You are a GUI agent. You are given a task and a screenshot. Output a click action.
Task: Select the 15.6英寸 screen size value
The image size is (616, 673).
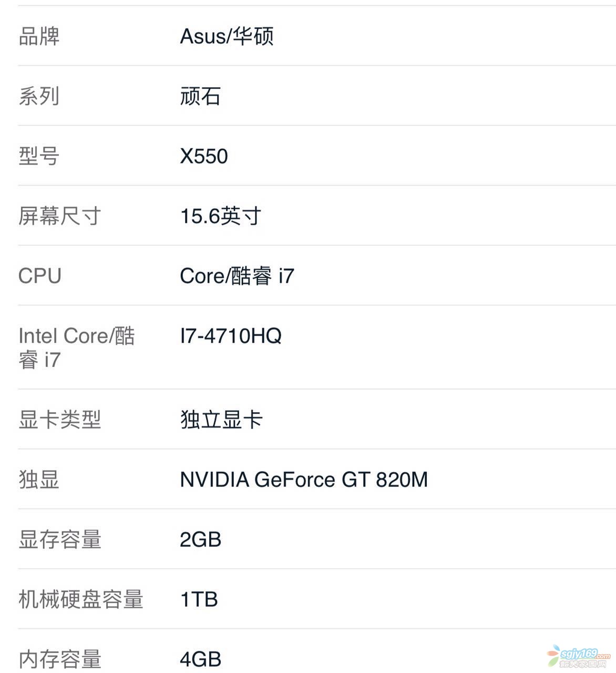click(221, 216)
